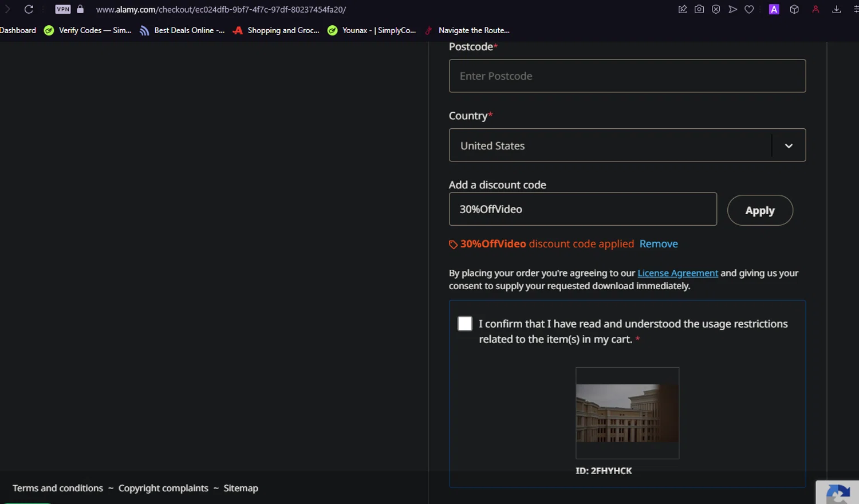Open the License Agreement link
Viewport: 859px width, 504px height.
click(x=677, y=273)
